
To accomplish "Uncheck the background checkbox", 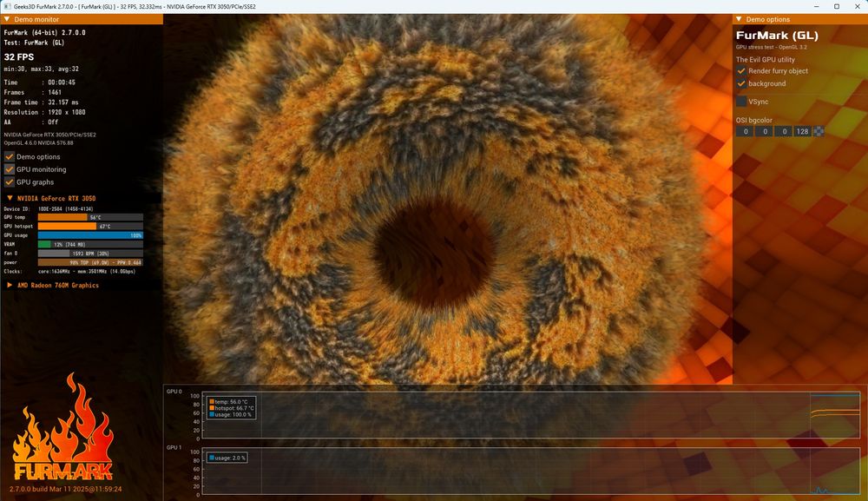I will [x=741, y=83].
